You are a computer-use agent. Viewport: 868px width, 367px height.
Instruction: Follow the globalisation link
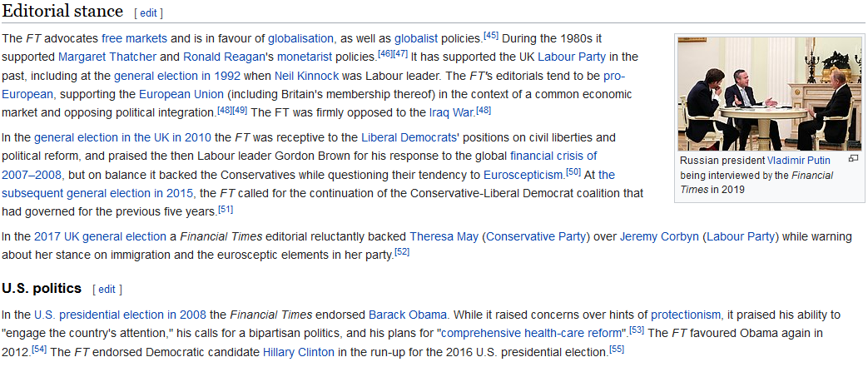[x=300, y=39]
